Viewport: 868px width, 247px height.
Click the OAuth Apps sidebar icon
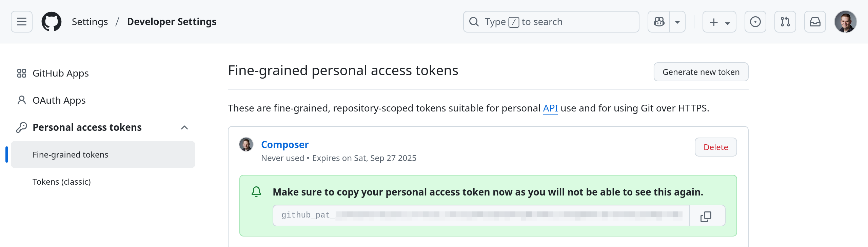point(22,100)
